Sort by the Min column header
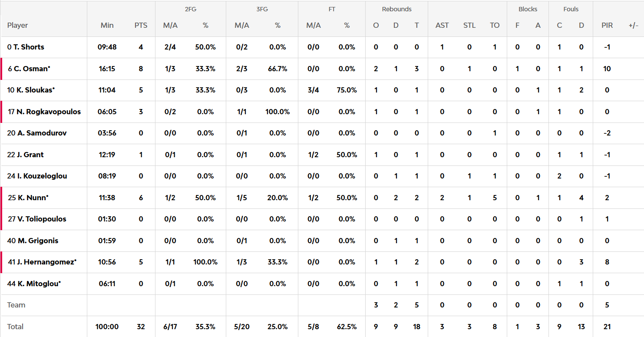The width and height of the screenshot is (644, 337). 107,25
